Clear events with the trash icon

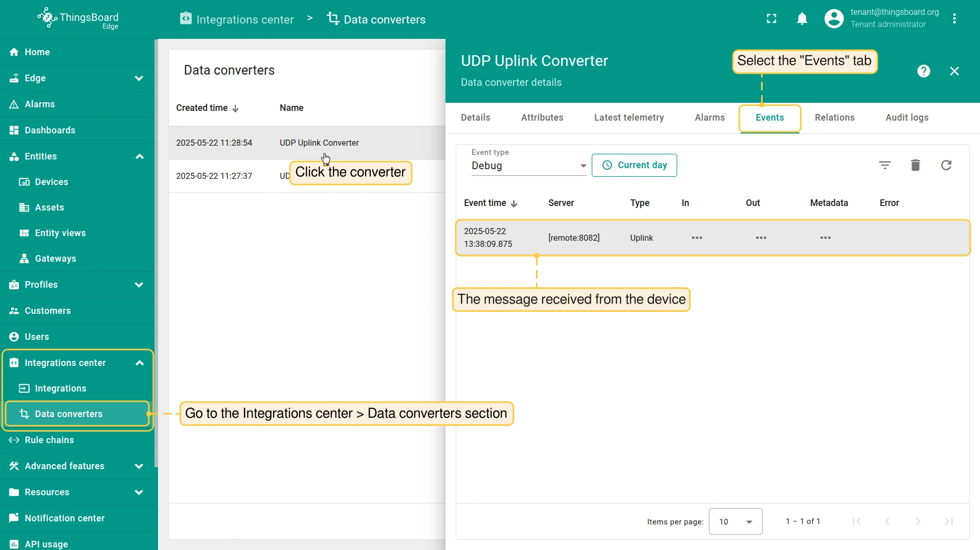[916, 165]
